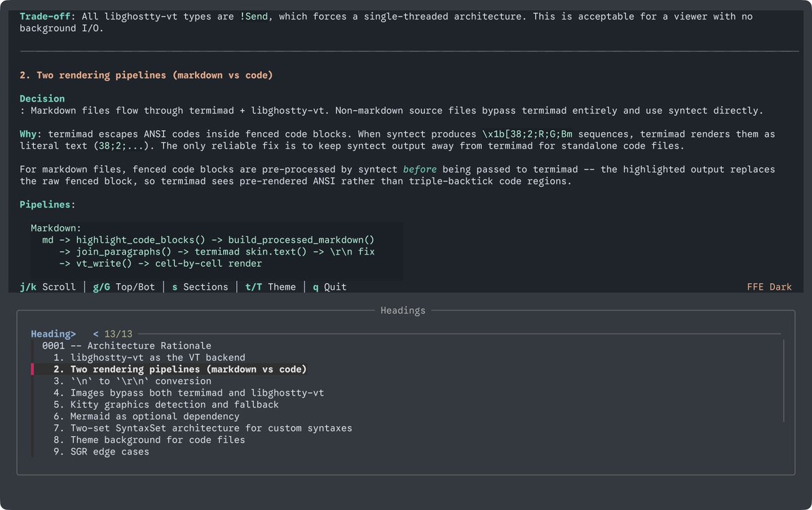
Task: Select heading '0001 -- Architecture Rationale'
Action: tap(127, 345)
